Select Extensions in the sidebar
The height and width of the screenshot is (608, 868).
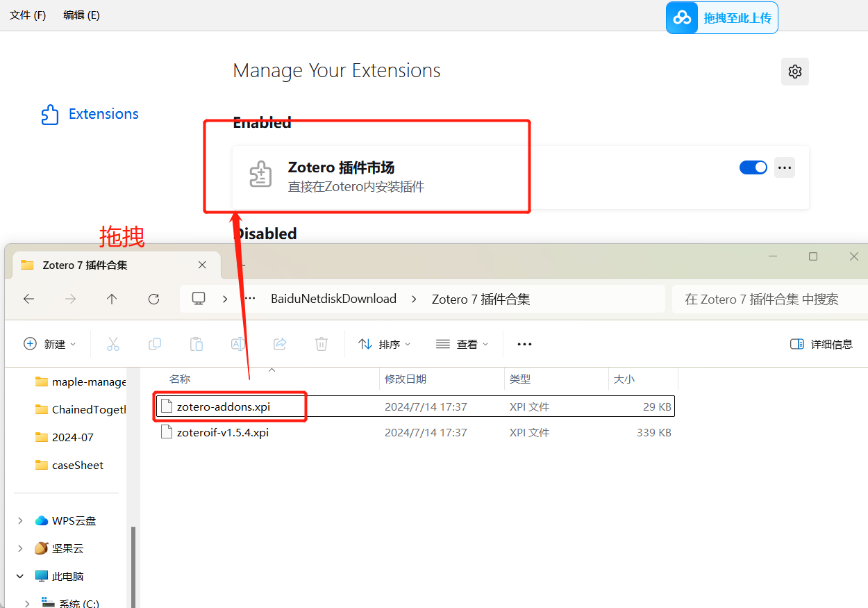point(90,114)
